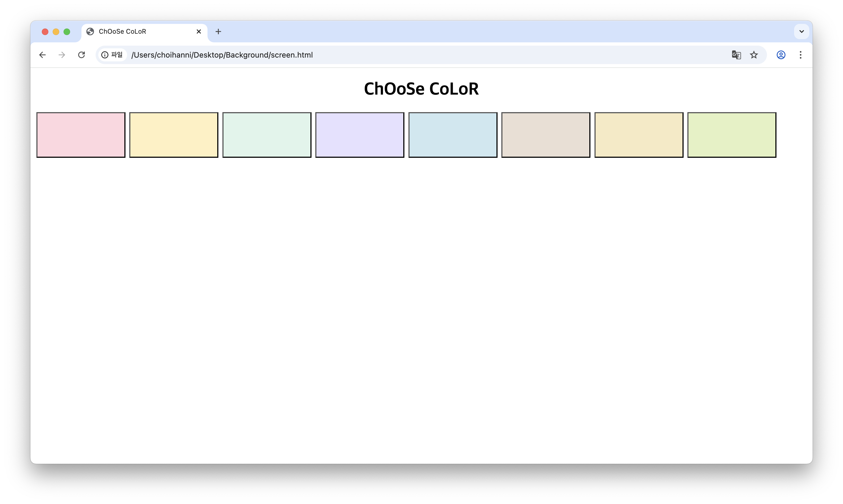
Task: Open Chrome three-dot menu
Action: 801,55
